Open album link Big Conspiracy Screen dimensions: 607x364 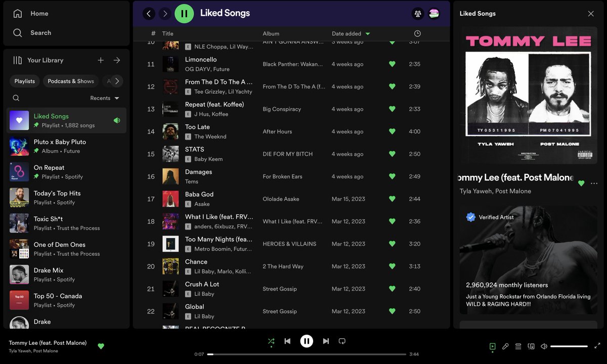[x=282, y=109]
